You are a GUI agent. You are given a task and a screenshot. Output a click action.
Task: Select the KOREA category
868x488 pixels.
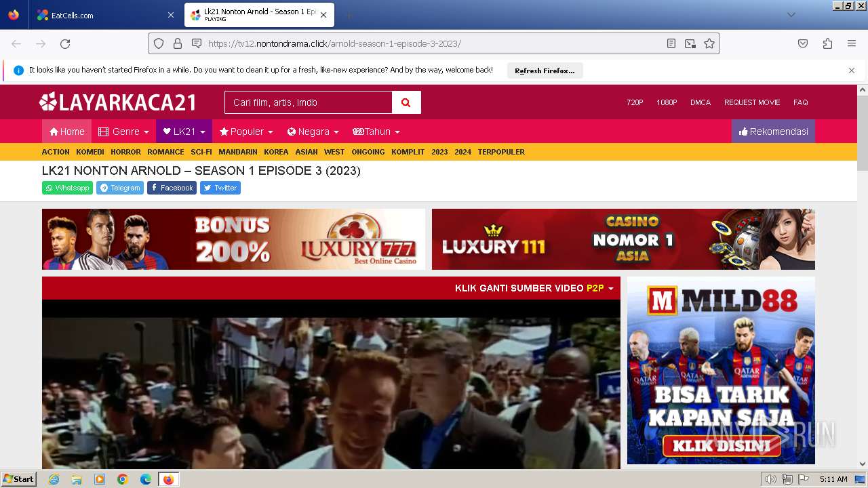pyautogui.click(x=276, y=152)
